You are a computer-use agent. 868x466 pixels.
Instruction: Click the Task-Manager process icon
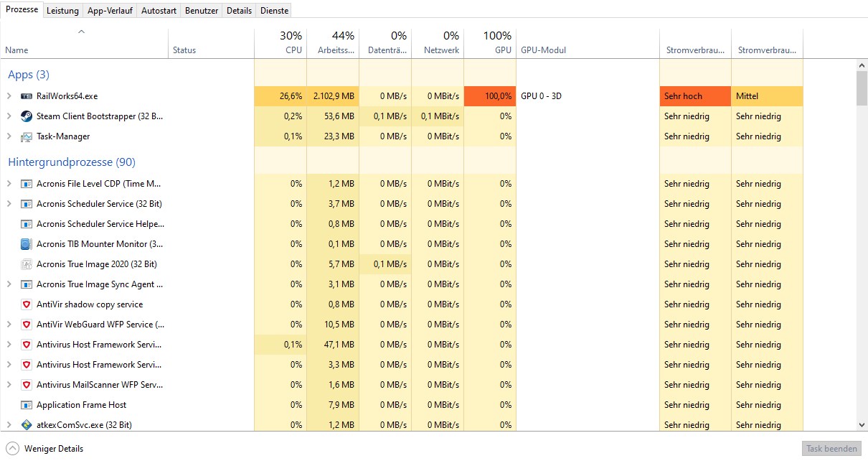(27, 136)
